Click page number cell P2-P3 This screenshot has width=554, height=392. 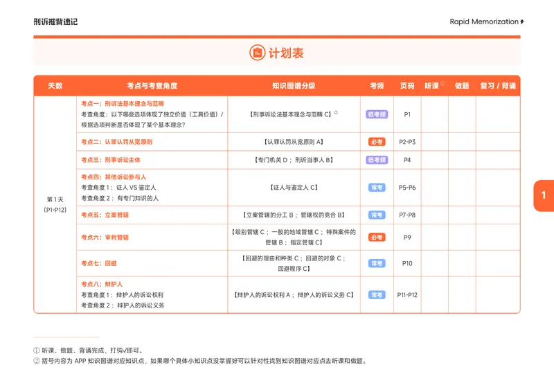[407, 142]
